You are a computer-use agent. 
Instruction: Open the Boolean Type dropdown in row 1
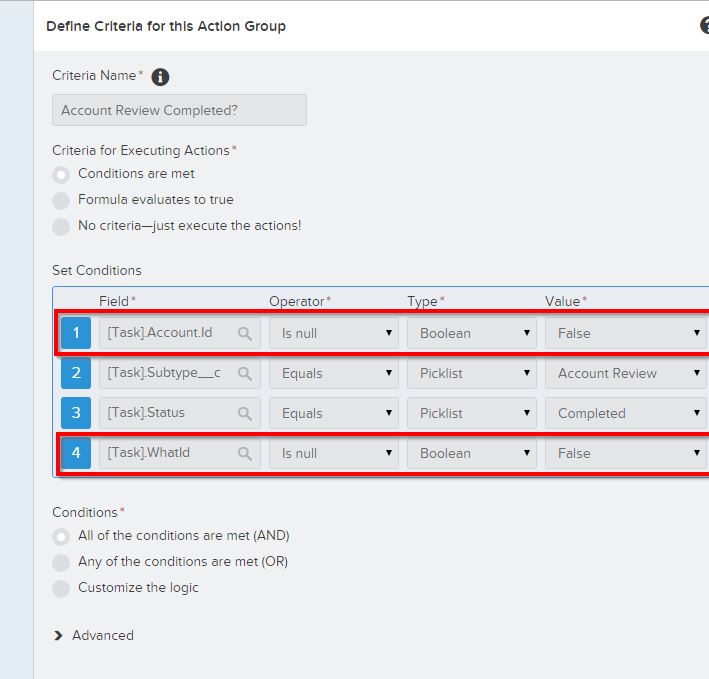(471, 333)
